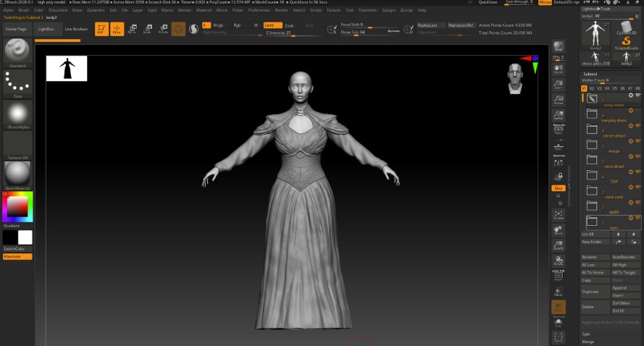
Task: Toggle Live Boolean mode
Action: [x=75, y=29]
